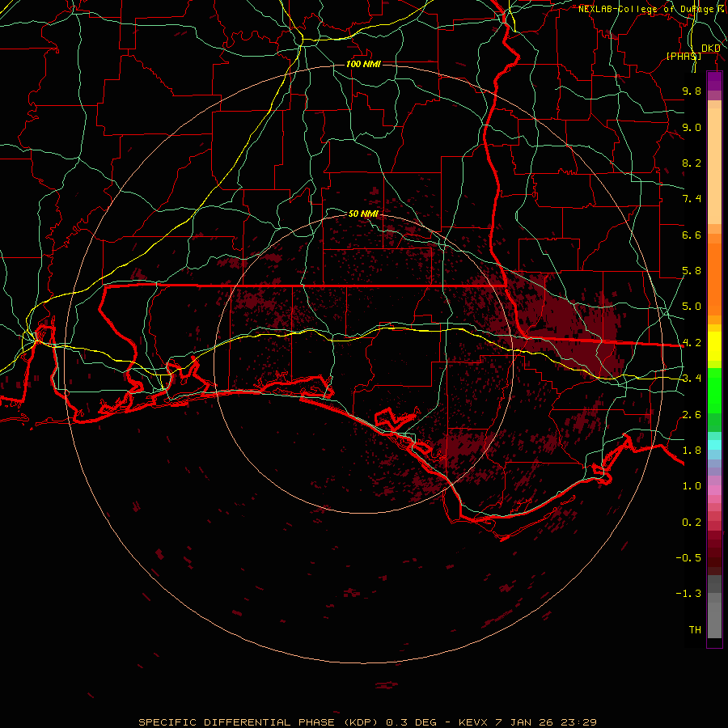Screen dimensions: 728x728
Task: Click "SPECIFIC DIFFERENTIAL PHASE (KDP)" in the caption
Action: coord(259,722)
